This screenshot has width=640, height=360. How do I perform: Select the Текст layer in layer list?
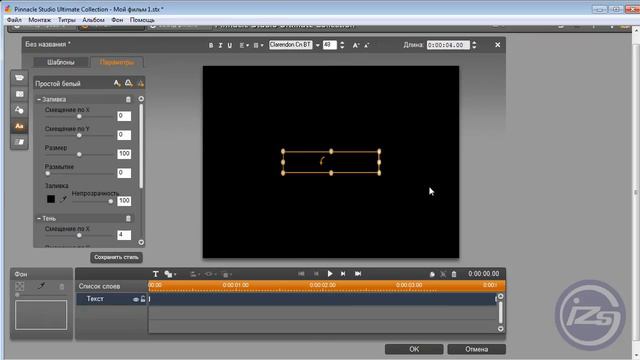(x=111, y=299)
